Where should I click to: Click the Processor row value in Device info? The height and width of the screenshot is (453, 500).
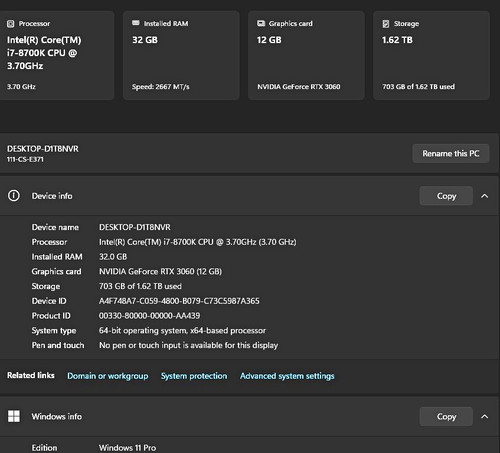[x=198, y=242]
